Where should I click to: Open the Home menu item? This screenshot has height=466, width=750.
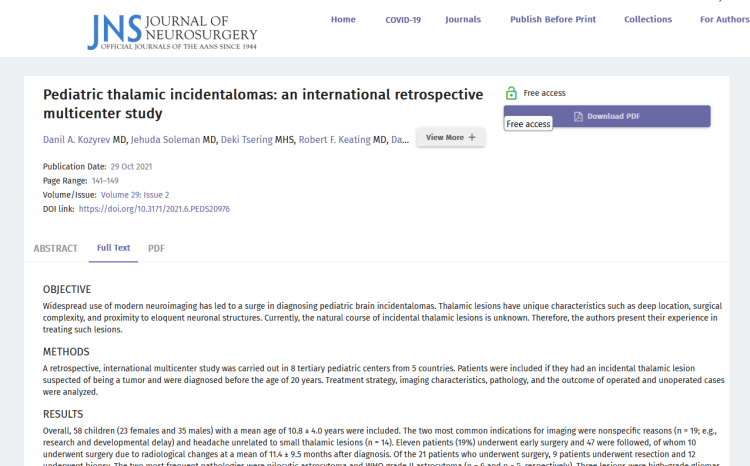point(343,20)
